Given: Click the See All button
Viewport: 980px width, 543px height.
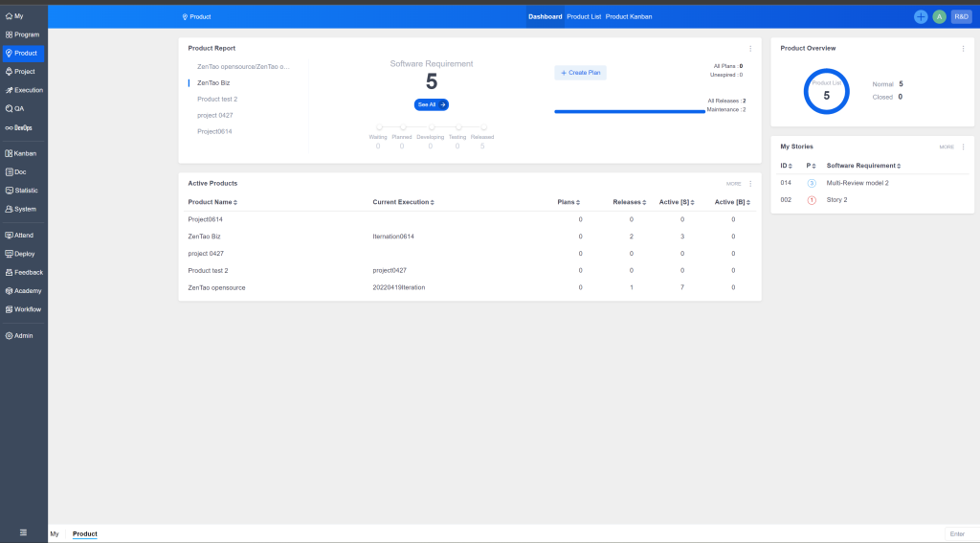Looking at the screenshot, I should click(431, 104).
